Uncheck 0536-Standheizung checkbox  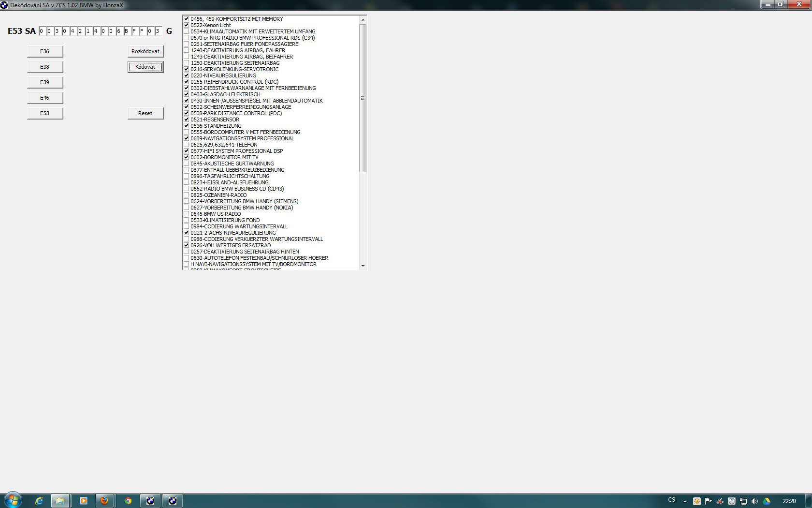(x=186, y=126)
